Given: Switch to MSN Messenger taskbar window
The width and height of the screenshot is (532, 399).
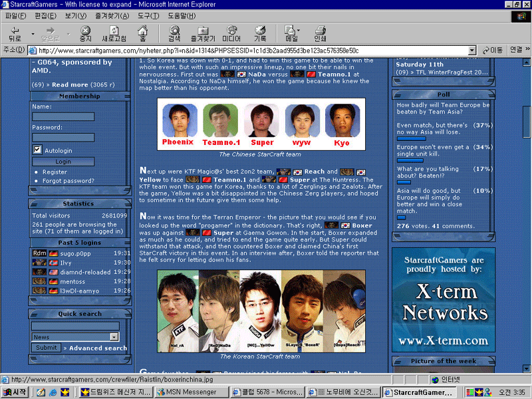Looking at the screenshot, I should (192, 392).
